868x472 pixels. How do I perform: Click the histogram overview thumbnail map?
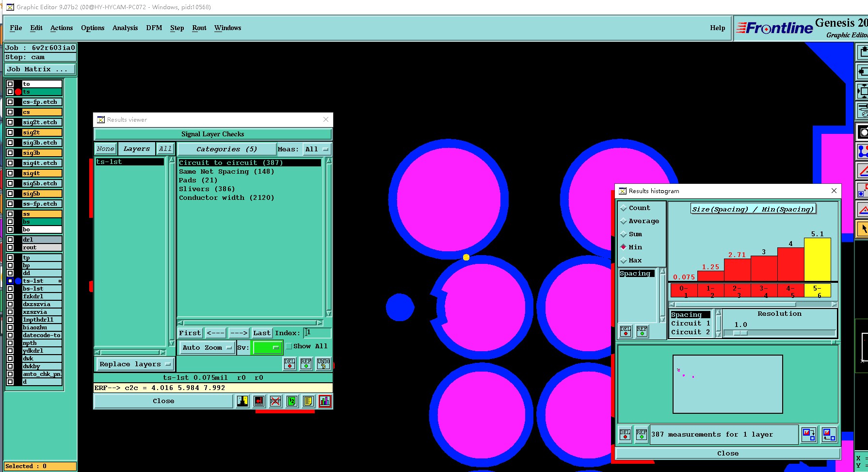tap(728, 384)
